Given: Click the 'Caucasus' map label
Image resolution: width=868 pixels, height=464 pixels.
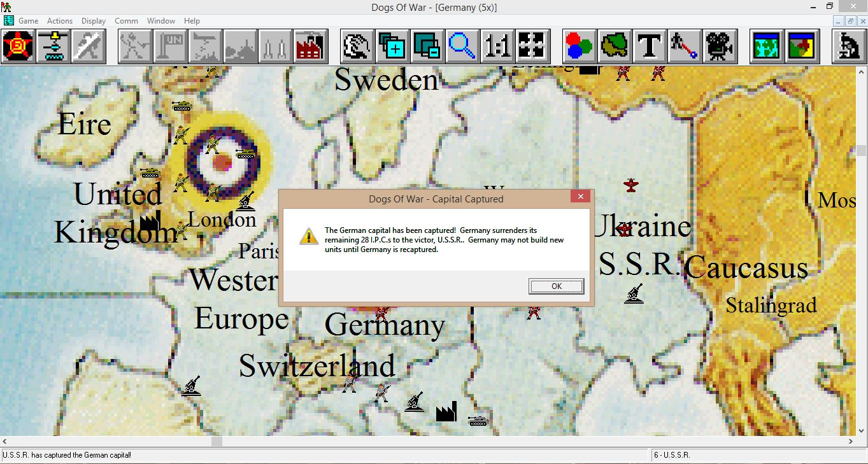Looking at the screenshot, I should click(x=746, y=267).
